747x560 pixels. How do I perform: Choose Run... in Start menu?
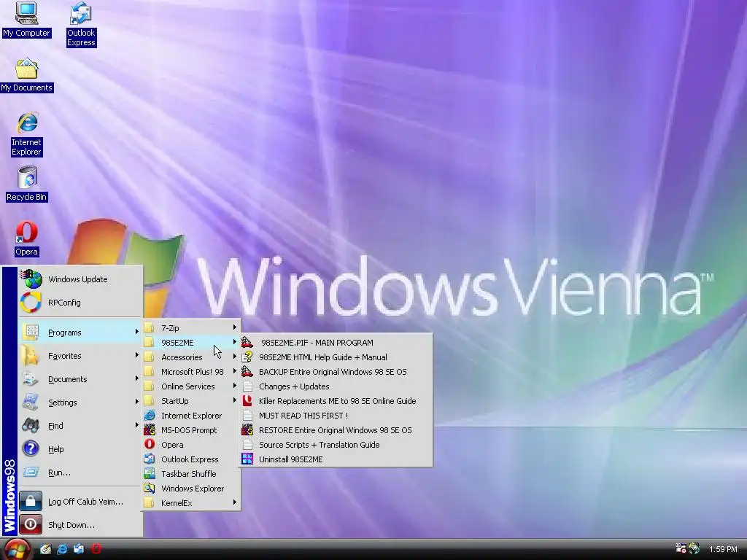(x=80, y=472)
